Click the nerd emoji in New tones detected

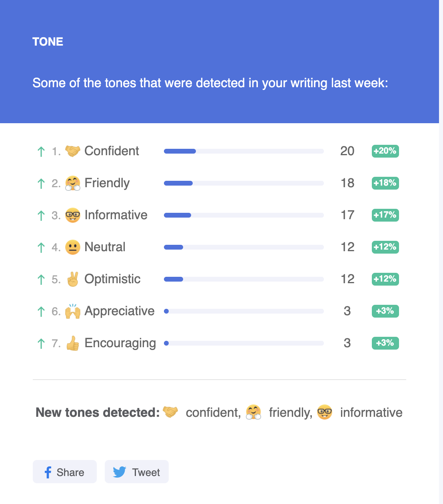point(325,412)
